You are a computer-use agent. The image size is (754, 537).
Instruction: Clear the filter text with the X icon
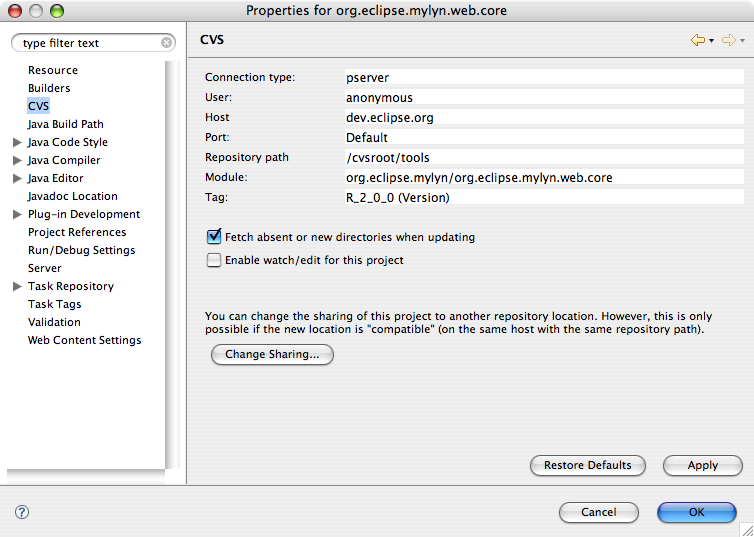coord(166,43)
